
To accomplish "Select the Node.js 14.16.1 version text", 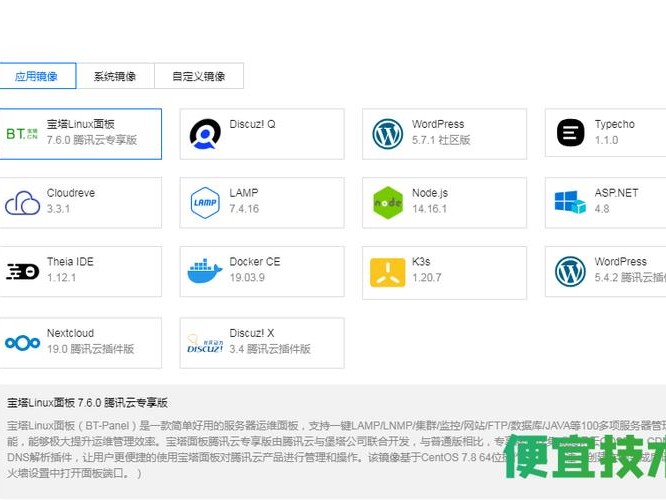I will tap(429, 209).
